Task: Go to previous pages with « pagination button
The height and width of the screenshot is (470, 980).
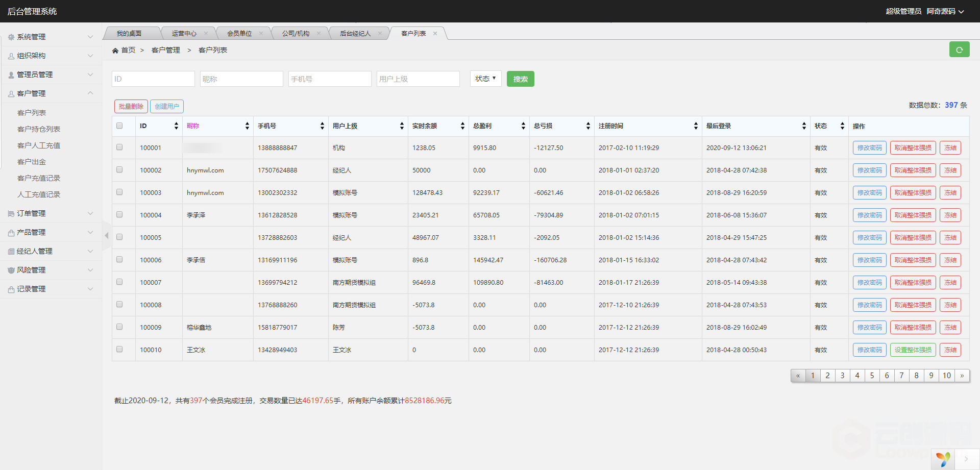Action: tap(798, 376)
